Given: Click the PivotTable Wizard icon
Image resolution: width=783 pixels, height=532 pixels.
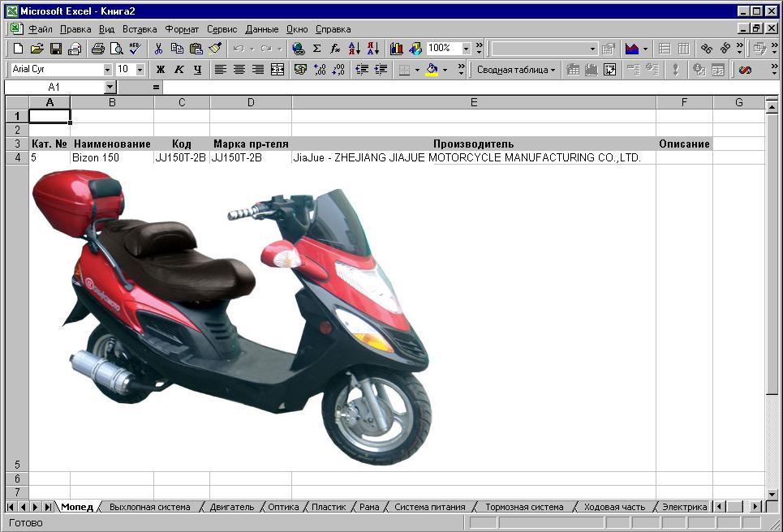Looking at the screenshot, I should tap(609, 70).
